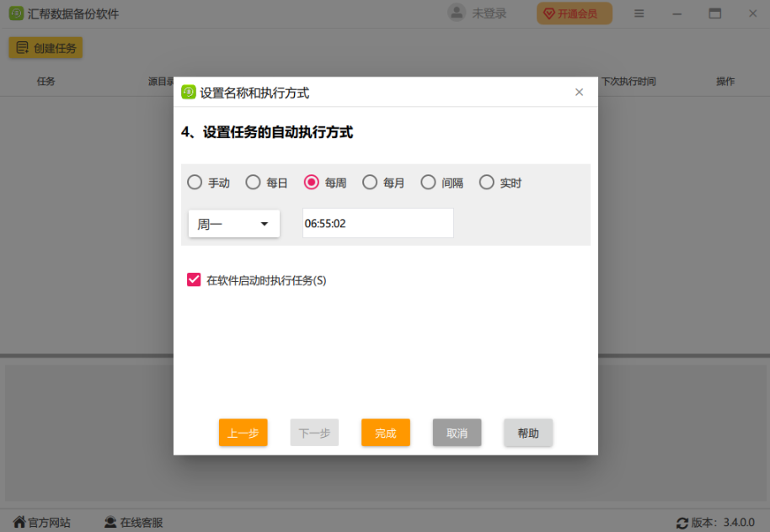Open help with the 帮助 button
The height and width of the screenshot is (532, 770).
click(528, 433)
